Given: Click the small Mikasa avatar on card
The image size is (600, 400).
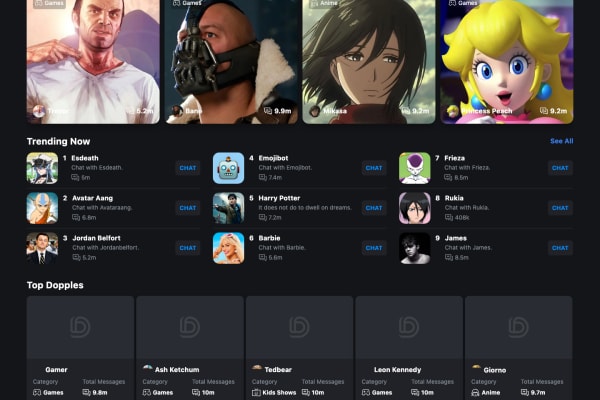Looking at the screenshot, I should (315, 111).
